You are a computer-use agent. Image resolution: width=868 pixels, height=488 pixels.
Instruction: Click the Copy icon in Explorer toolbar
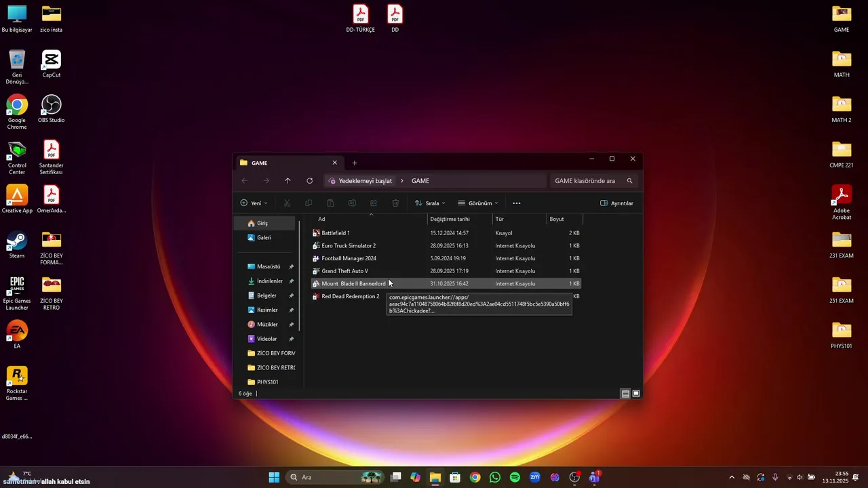(x=309, y=203)
